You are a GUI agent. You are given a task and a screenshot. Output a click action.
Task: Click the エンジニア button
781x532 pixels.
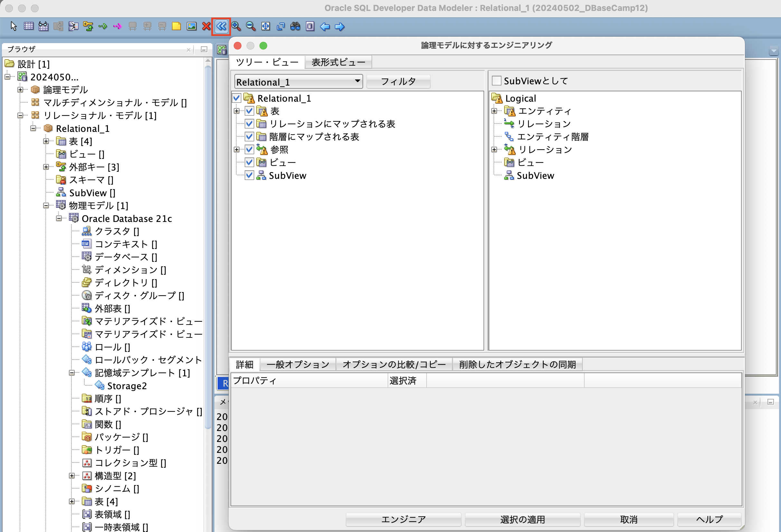coord(403,519)
